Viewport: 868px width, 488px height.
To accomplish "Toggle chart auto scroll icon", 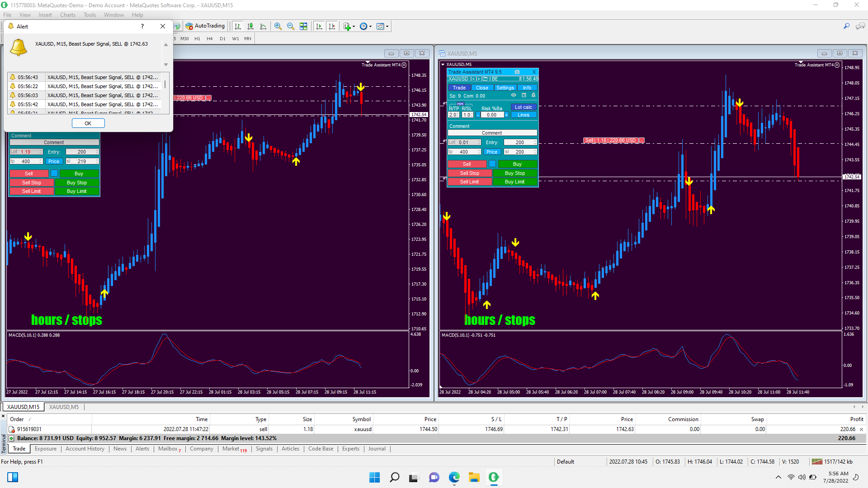I will click(319, 26).
